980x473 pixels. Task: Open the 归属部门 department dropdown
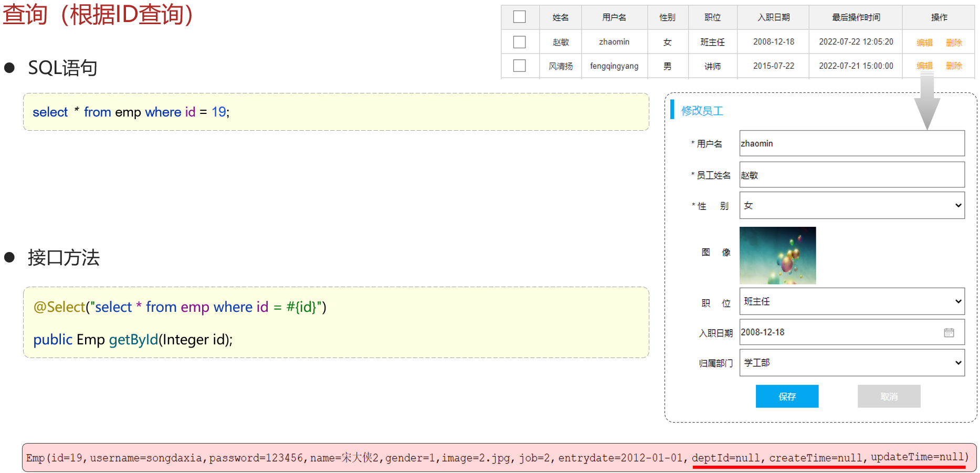coord(851,363)
